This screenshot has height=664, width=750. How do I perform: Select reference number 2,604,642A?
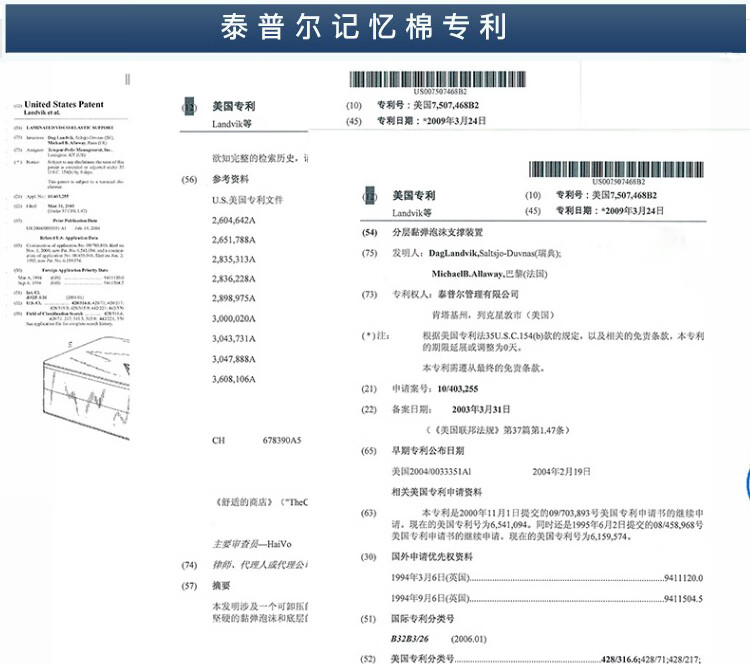point(234,220)
